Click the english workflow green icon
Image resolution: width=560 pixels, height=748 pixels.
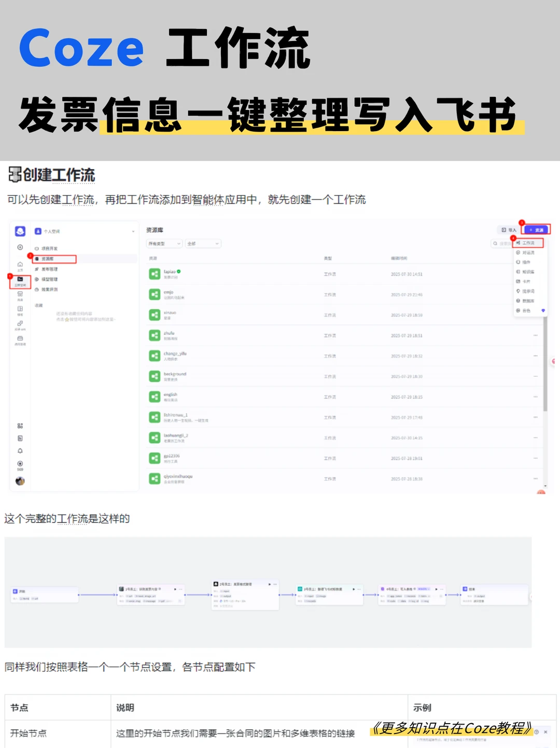[155, 397]
